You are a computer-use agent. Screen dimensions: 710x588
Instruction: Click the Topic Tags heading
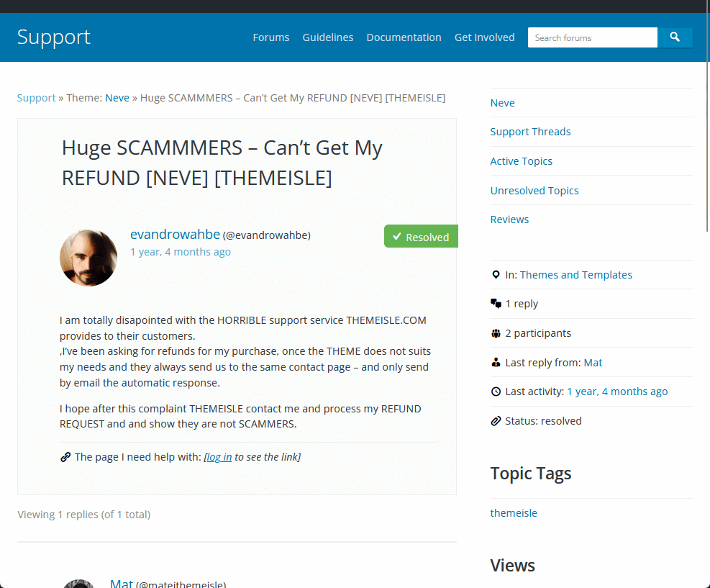(531, 474)
